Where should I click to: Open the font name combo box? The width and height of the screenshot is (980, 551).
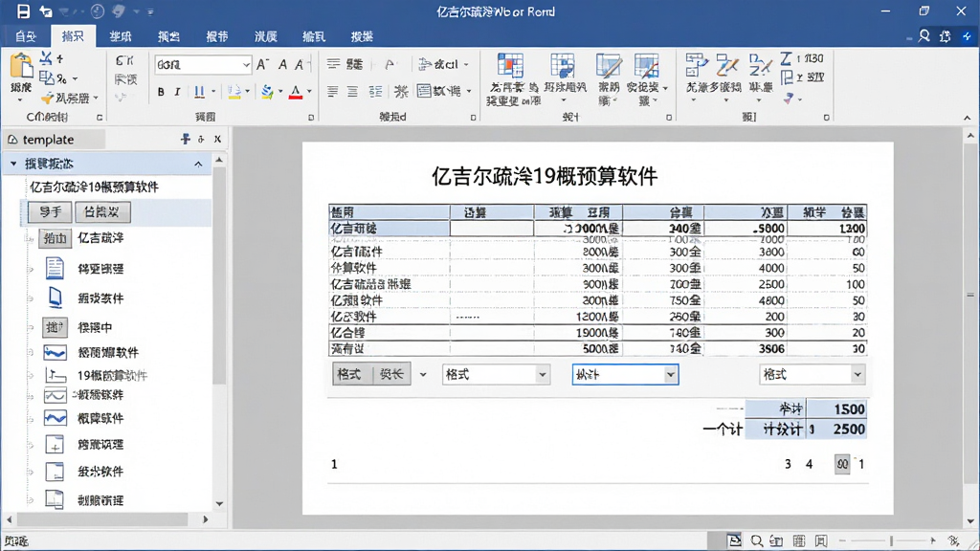pyautogui.click(x=203, y=64)
